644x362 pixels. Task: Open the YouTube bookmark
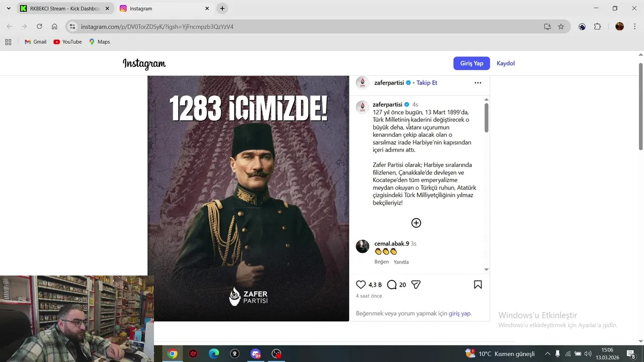coord(67,42)
